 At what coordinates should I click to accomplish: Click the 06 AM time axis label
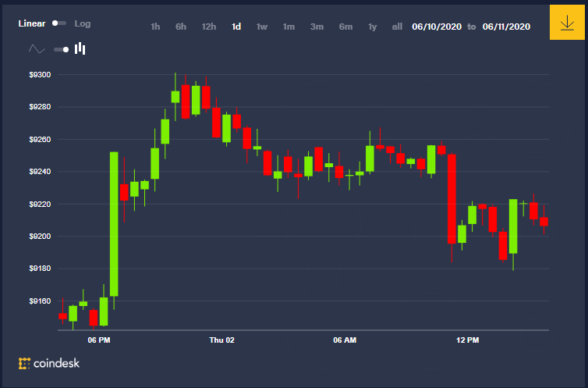(345, 340)
